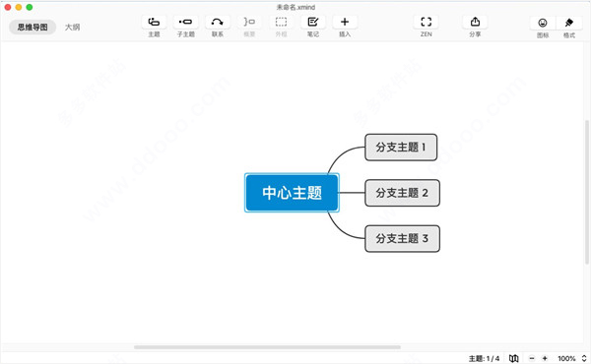591x364 pixels.
Task: Click the 概要 (Summary) toolbar icon
Action: pyautogui.click(x=249, y=23)
